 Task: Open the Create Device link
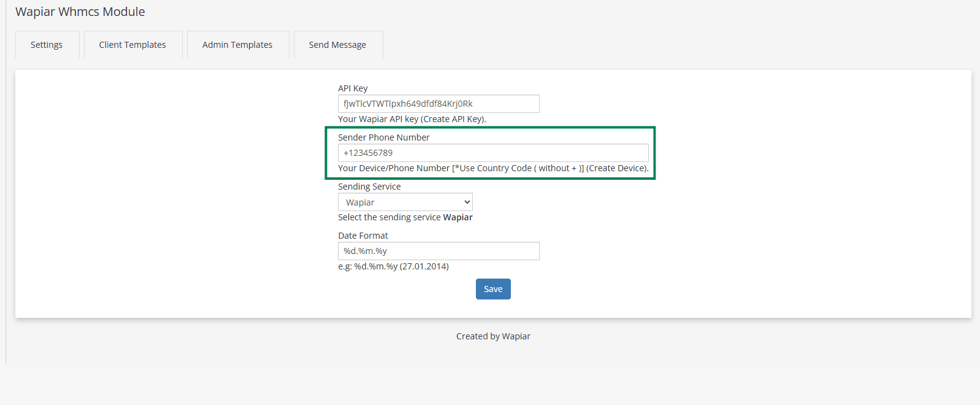click(x=616, y=168)
